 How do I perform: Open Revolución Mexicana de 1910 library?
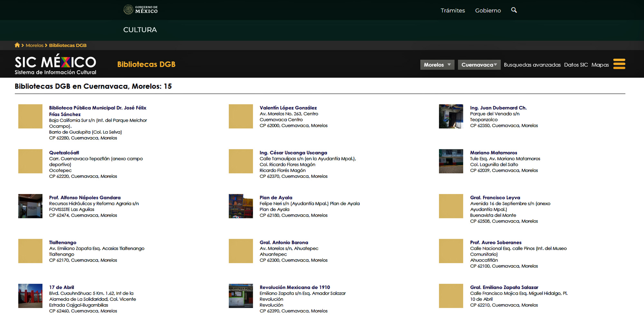pyautogui.click(x=295, y=287)
